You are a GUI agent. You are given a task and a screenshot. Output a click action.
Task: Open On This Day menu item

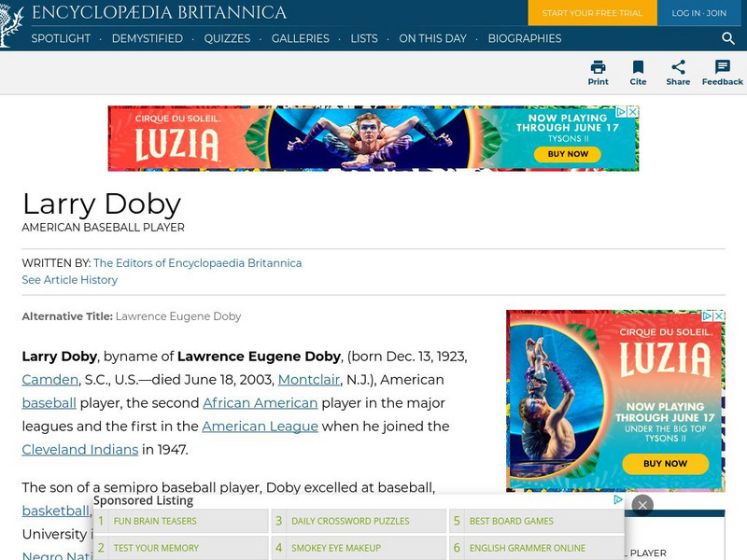pos(432,38)
